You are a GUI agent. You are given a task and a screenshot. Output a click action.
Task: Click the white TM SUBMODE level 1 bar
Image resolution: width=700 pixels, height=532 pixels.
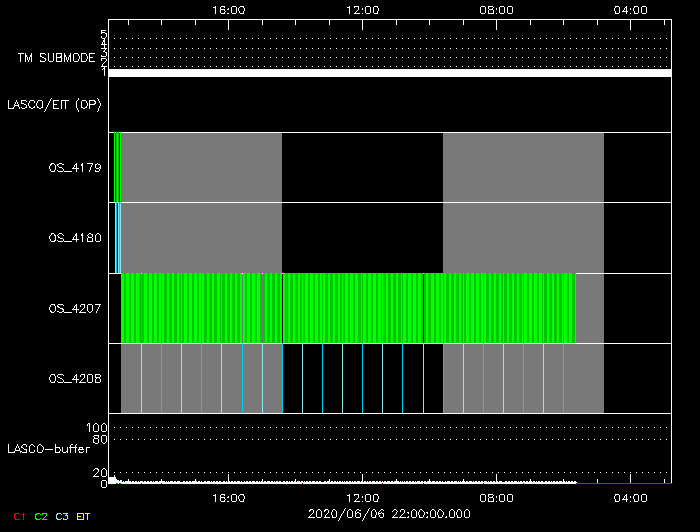point(390,73)
